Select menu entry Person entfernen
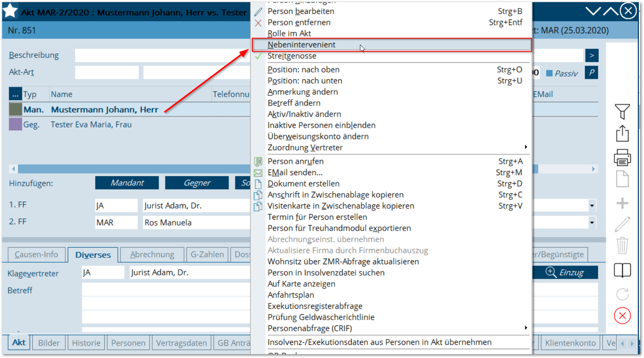Viewport: 644px width, 358px height. 391,22
